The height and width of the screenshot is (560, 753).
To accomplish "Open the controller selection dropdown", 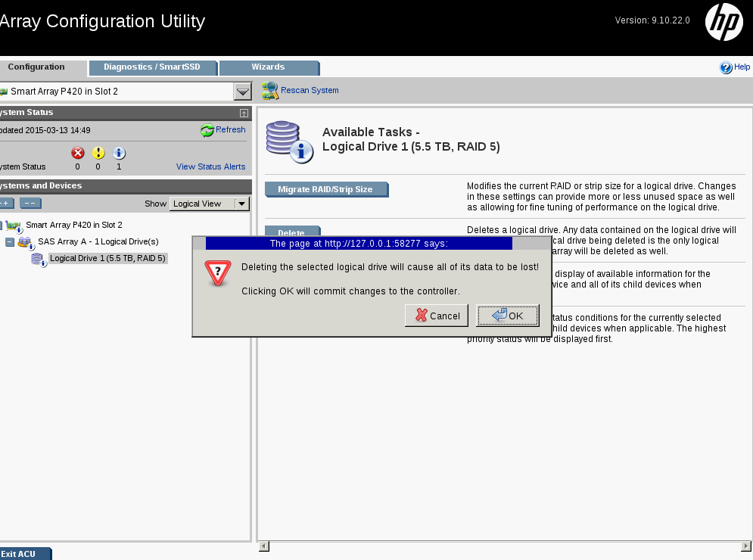I will [242, 92].
